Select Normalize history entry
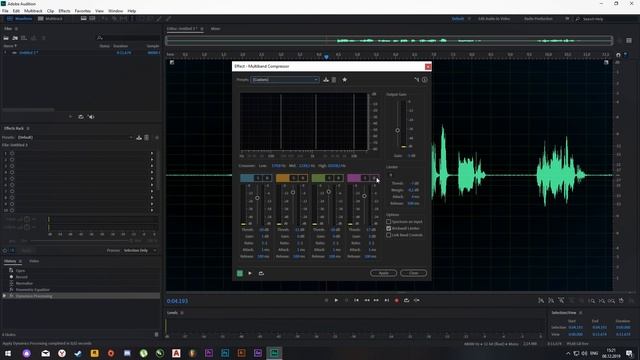The width and height of the screenshot is (640, 360). 24,283
